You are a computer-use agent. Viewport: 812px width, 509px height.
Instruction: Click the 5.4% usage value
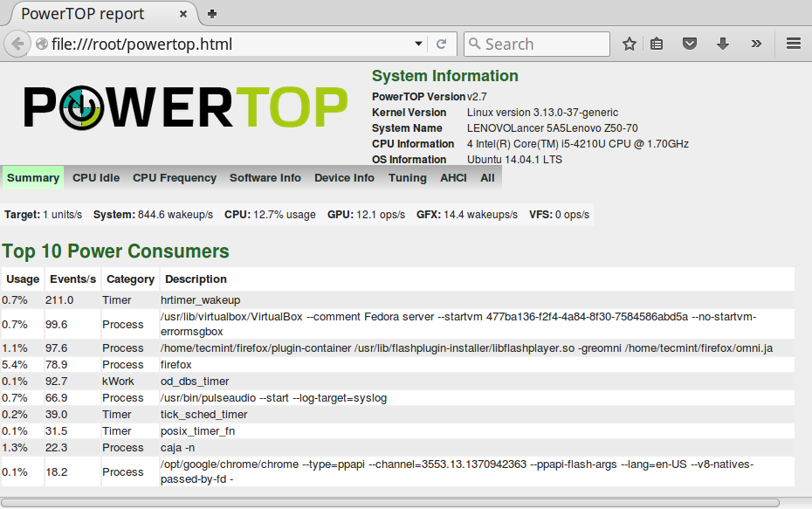click(x=15, y=365)
